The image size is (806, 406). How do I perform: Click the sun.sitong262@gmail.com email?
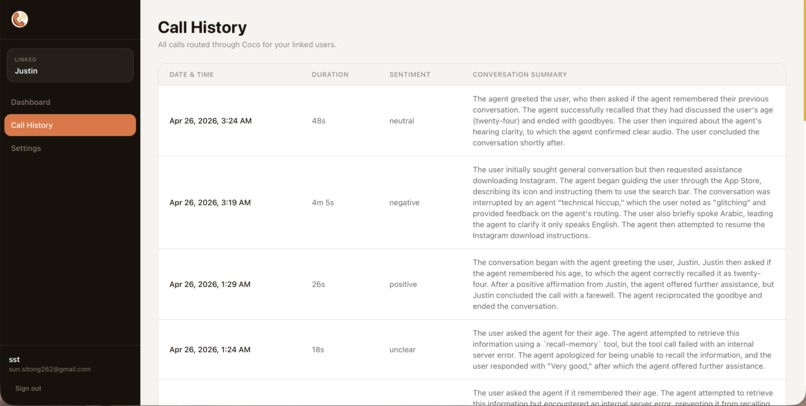point(50,369)
